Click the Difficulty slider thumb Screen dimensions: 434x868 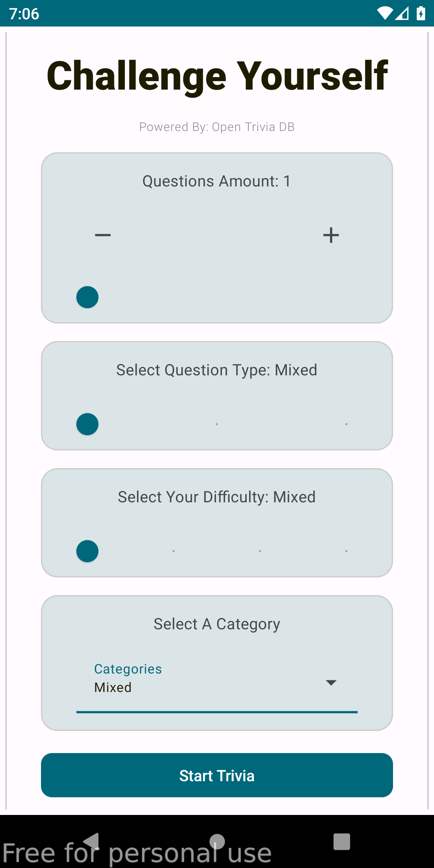click(x=88, y=551)
